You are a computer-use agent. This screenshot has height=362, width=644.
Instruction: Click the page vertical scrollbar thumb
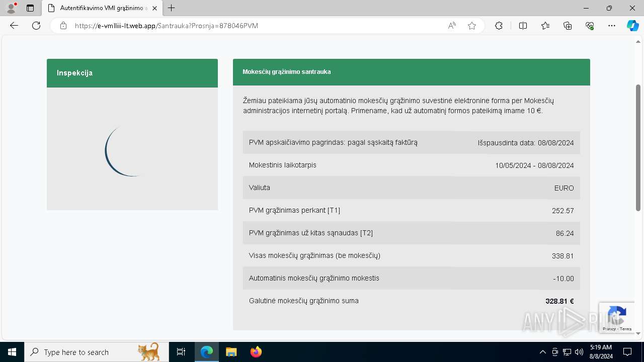(638, 147)
